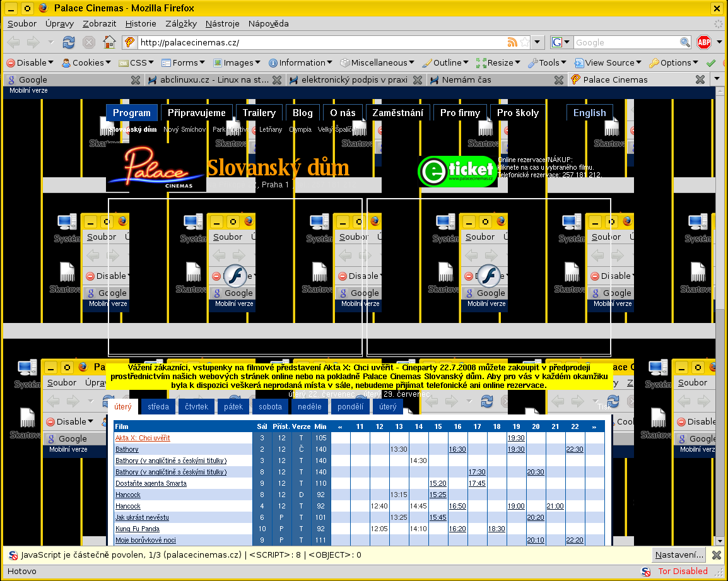
Task: Close the Palace Cinemas tab
Action: (700, 80)
